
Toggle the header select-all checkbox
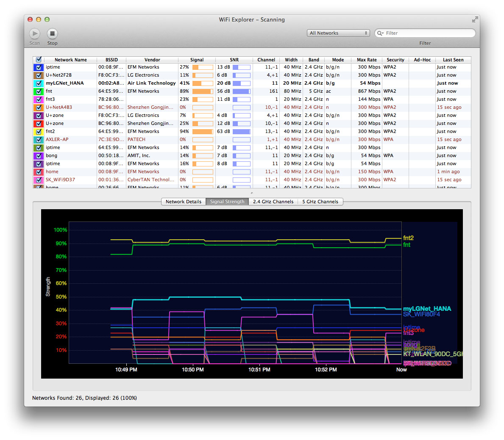(39, 60)
